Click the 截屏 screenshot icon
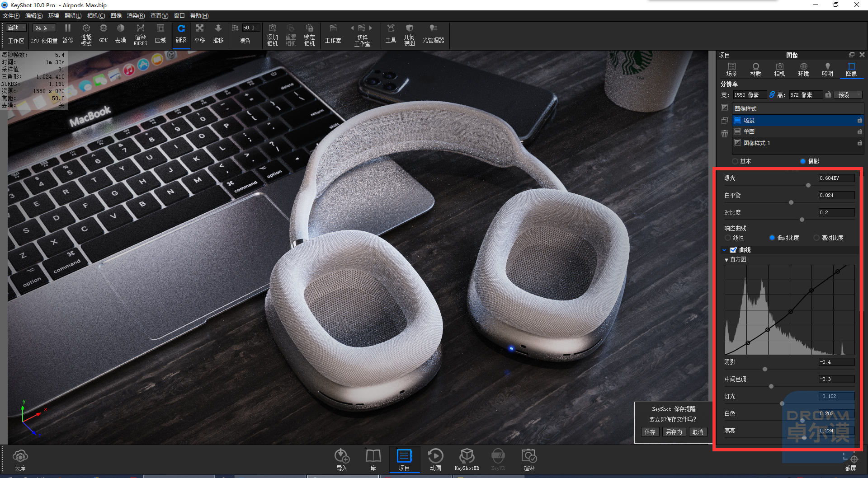The width and height of the screenshot is (868, 478). point(850,457)
